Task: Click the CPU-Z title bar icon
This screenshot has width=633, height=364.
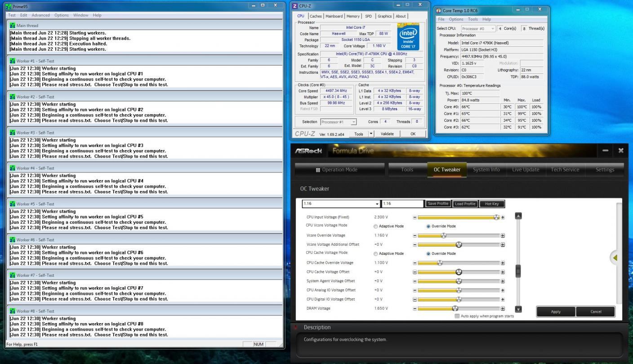Action: pos(295,5)
